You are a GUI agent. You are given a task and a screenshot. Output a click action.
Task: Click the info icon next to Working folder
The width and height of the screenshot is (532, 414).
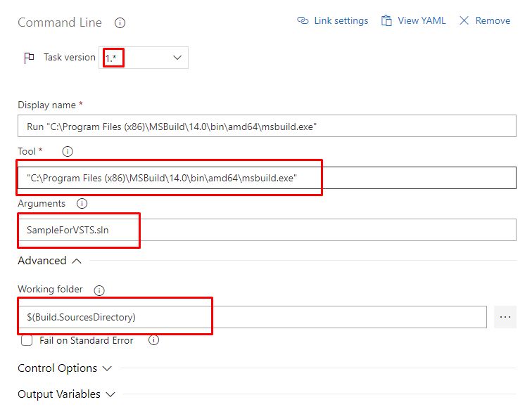point(99,290)
